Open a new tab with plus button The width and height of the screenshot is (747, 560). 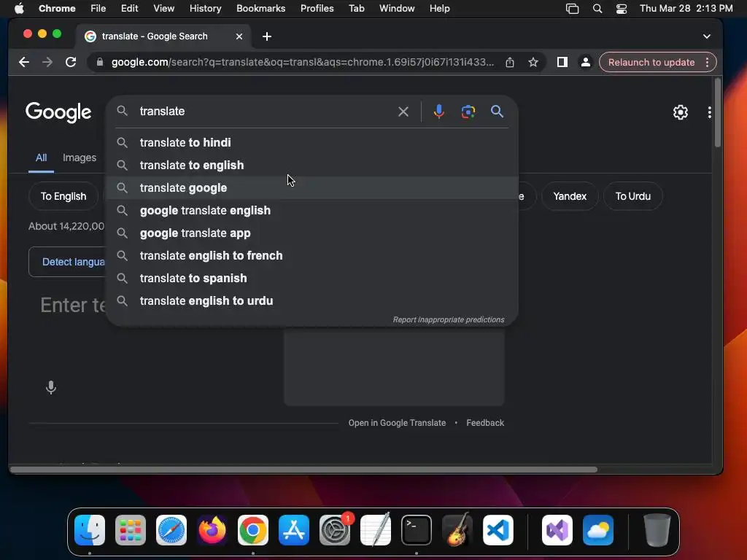[x=267, y=36]
